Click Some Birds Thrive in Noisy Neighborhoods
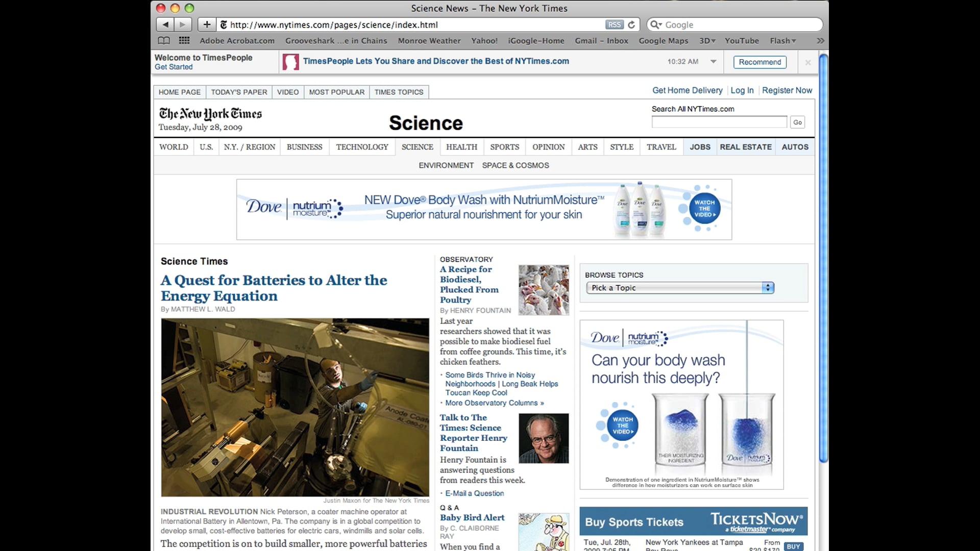 [x=490, y=379]
